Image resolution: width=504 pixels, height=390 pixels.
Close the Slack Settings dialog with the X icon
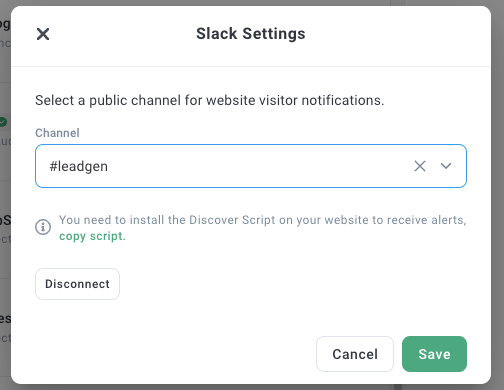(43, 34)
